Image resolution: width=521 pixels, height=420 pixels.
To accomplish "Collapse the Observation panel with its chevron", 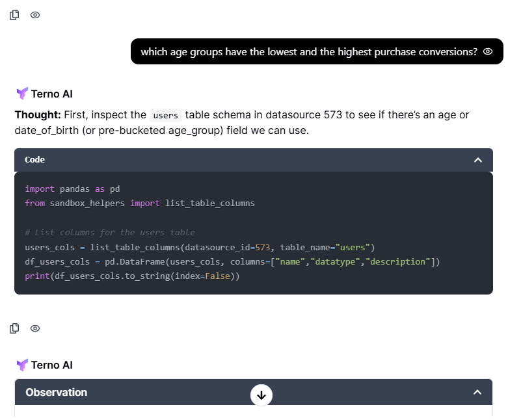I will 477,392.
